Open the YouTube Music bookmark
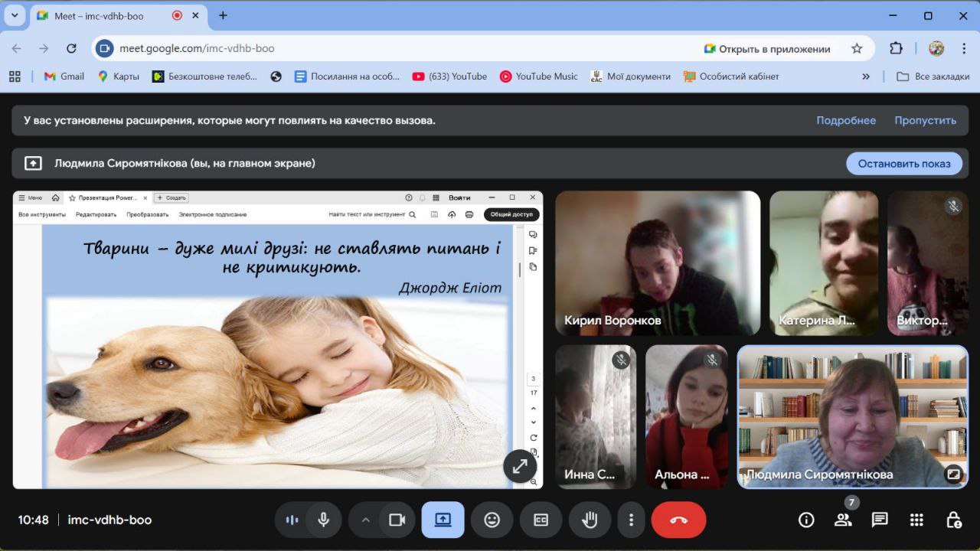Screen dimensions: 980x551 538,77
